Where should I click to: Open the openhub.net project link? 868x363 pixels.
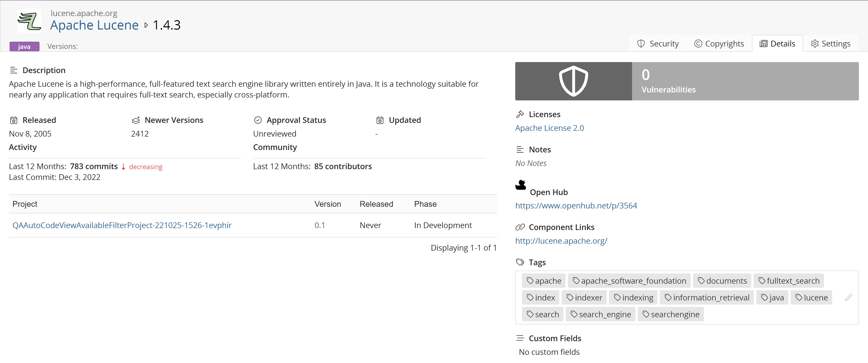(576, 205)
